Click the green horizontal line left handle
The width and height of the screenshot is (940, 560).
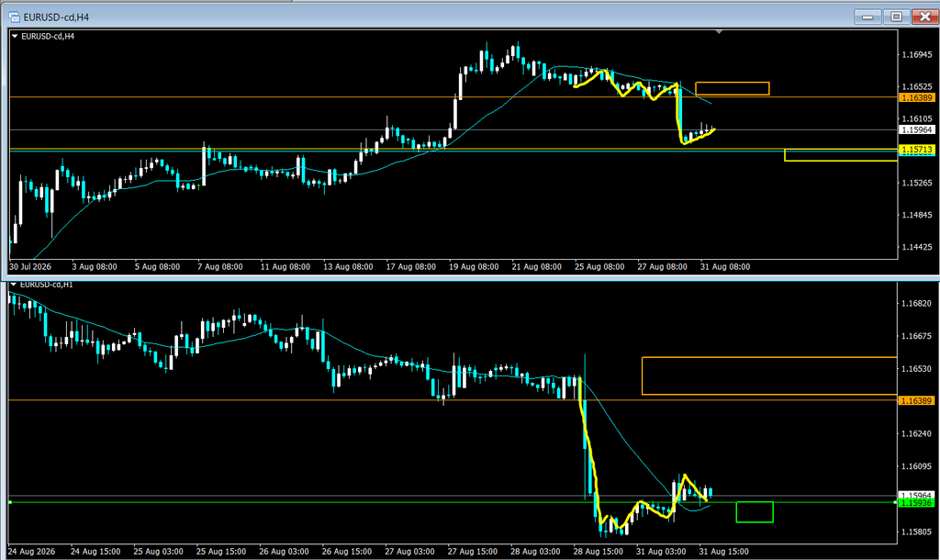(9, 502)
